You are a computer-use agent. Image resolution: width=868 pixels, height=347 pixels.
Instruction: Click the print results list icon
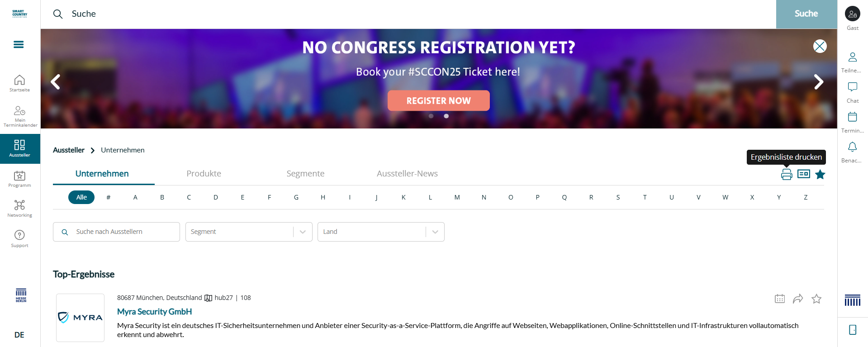787,174
